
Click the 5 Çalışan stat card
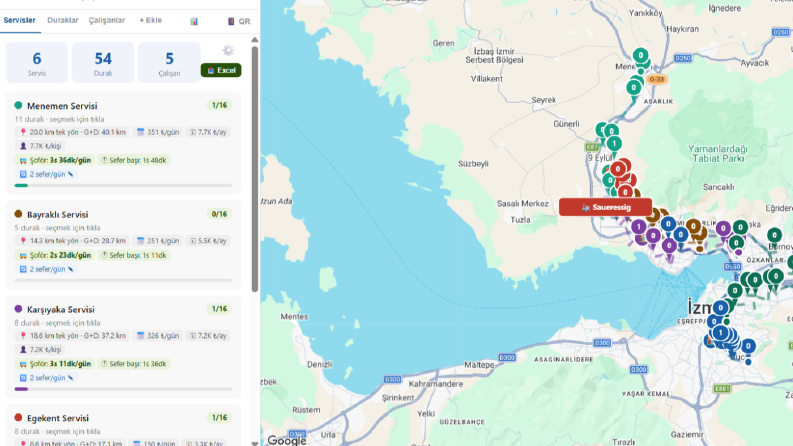tap(169, 62)
